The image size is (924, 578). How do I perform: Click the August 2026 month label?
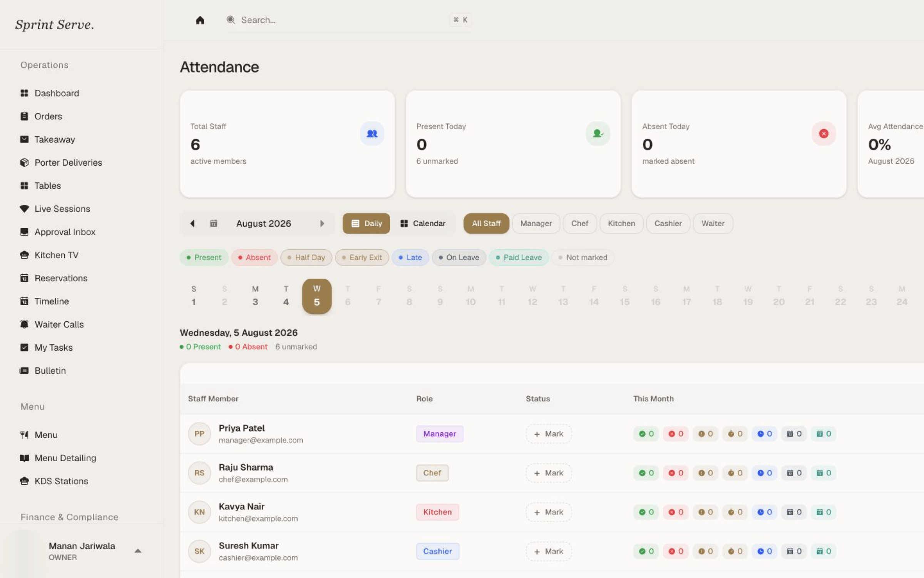tap(264, 223)
